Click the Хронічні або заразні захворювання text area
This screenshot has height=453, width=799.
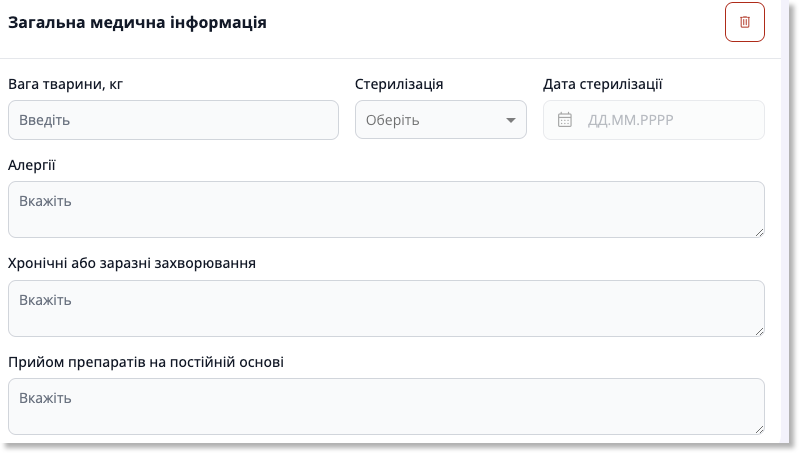point(386,308)
